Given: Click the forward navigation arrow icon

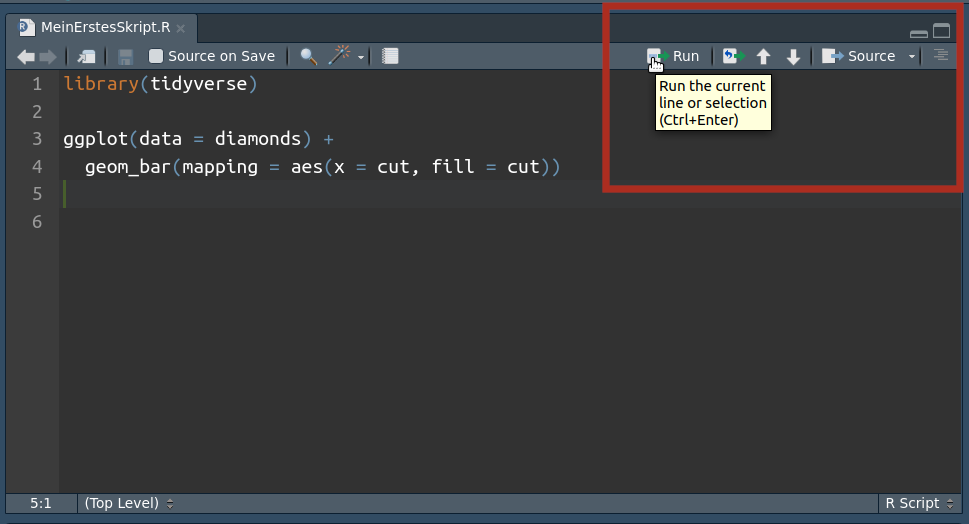Looking at the screenshot, I should 48,57.
